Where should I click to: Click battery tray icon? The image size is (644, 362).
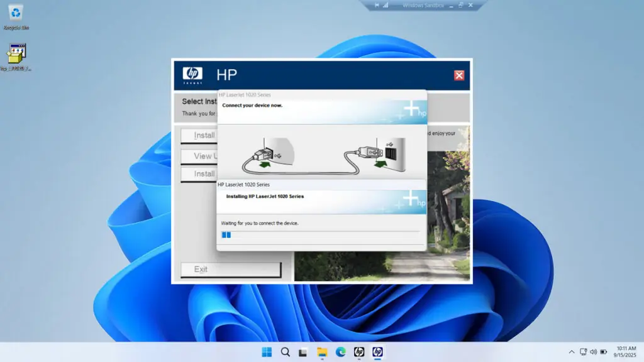click(604, 352)
